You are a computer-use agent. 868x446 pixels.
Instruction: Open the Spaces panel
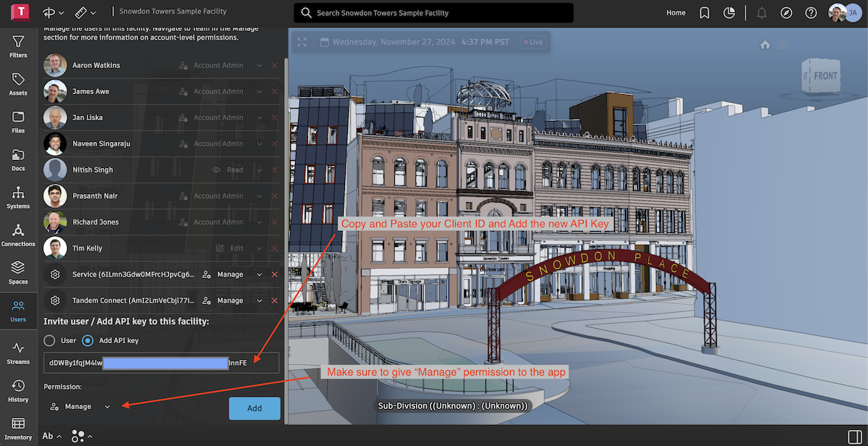[x=18, y=272]
